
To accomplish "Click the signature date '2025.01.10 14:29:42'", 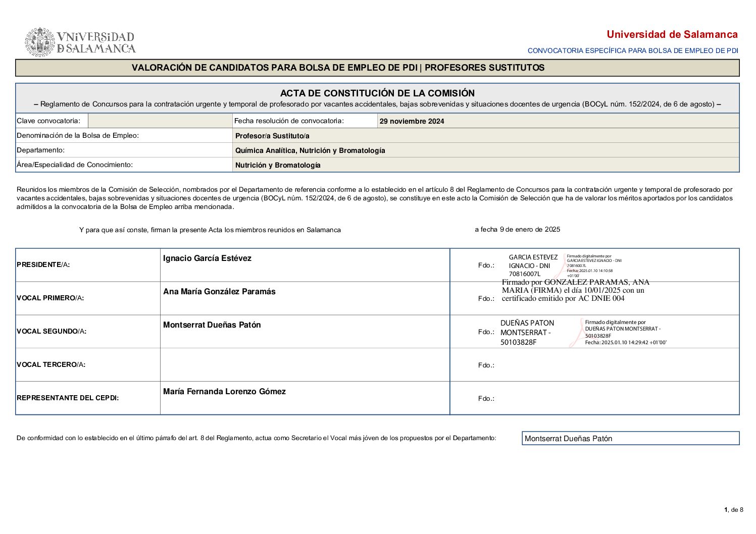I will [x=627, y=342].
